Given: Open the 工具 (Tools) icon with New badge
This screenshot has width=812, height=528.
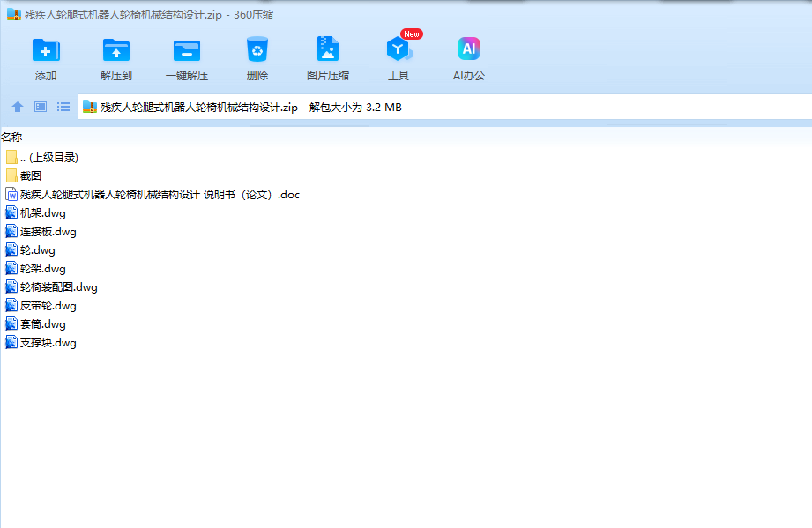Looking at the screenshot, I should tap(399, 48).
